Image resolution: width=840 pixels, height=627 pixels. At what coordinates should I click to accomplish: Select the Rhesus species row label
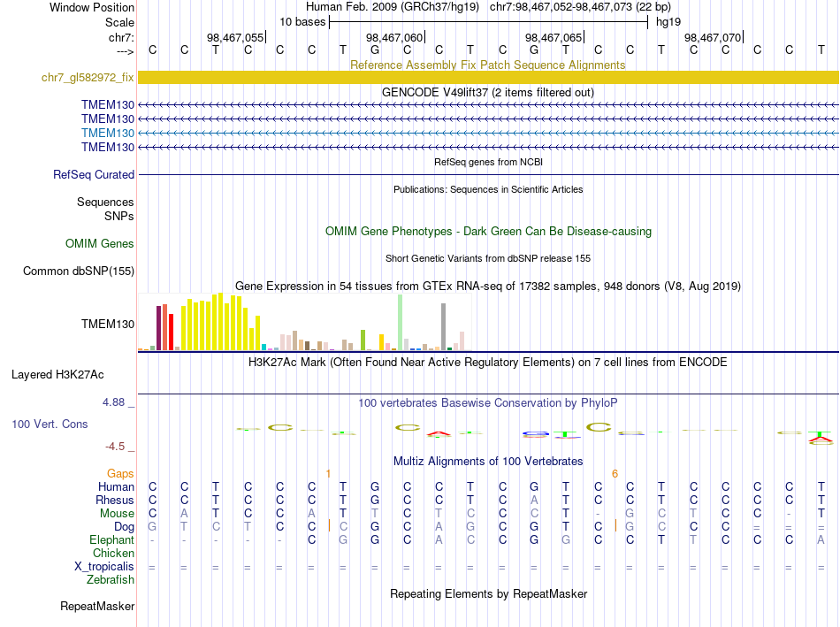[x=115, y=500]
